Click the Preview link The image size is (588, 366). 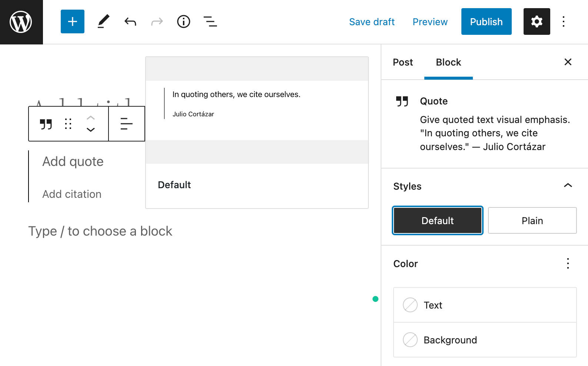[x=430, y=22]
